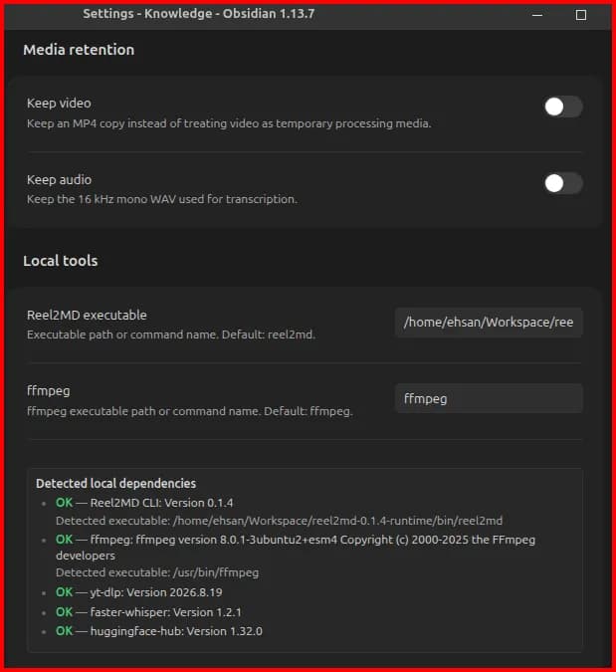Click Detected executable /usr/bin/ffmpeg line

(157, 572)
